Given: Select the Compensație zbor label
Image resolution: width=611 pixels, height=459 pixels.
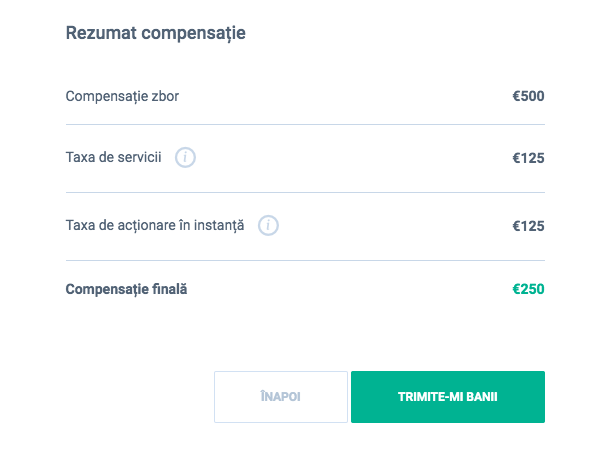Looking at the screenshot, I should tap(122, 97).
